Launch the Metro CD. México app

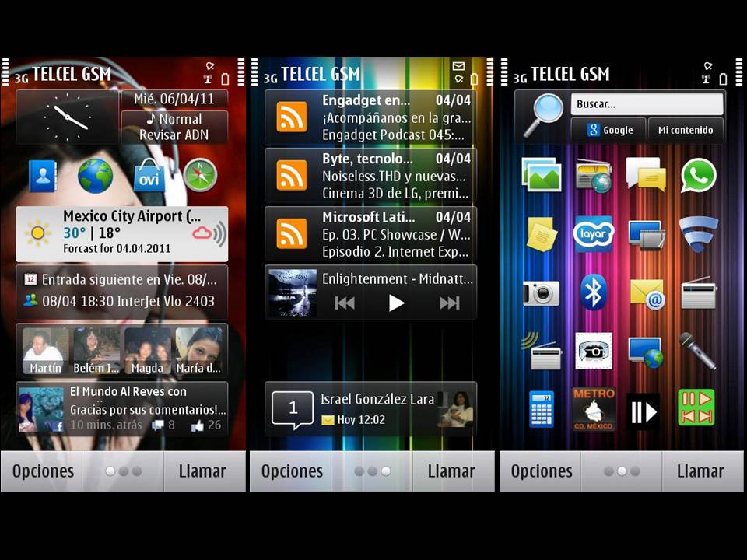click(594, 409)
